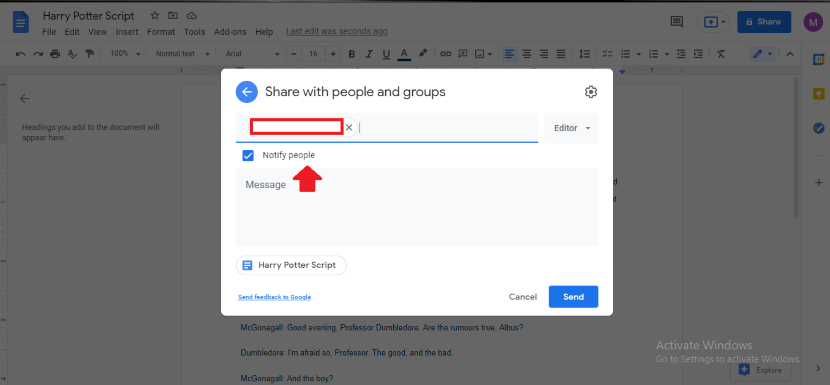
Task: Click into the Message text area
Action: pyautogui.click(x=417, y=207)
